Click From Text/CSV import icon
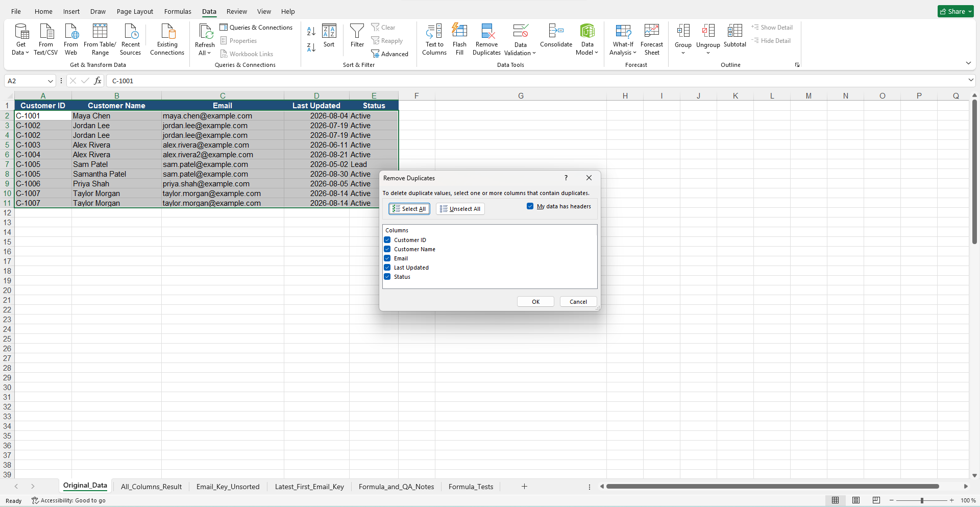The image size is (980, 507). [x=46, y=39]
